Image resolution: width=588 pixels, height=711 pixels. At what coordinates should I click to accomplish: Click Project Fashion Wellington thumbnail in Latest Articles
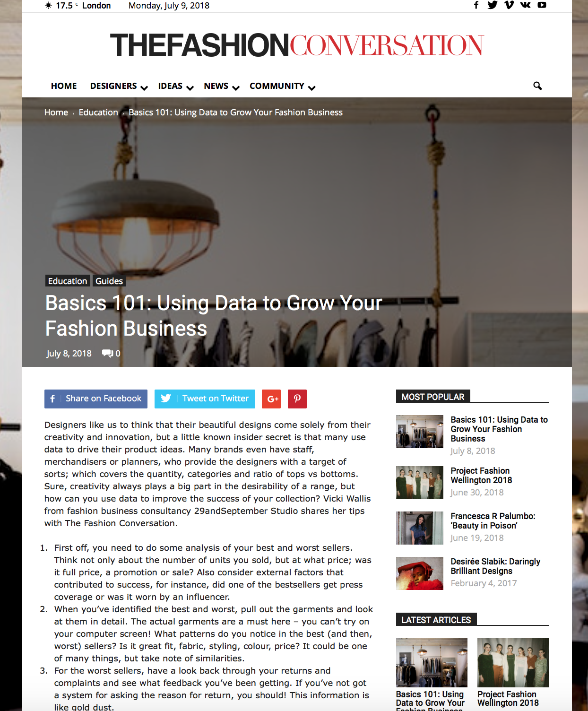tap(513, 663)
